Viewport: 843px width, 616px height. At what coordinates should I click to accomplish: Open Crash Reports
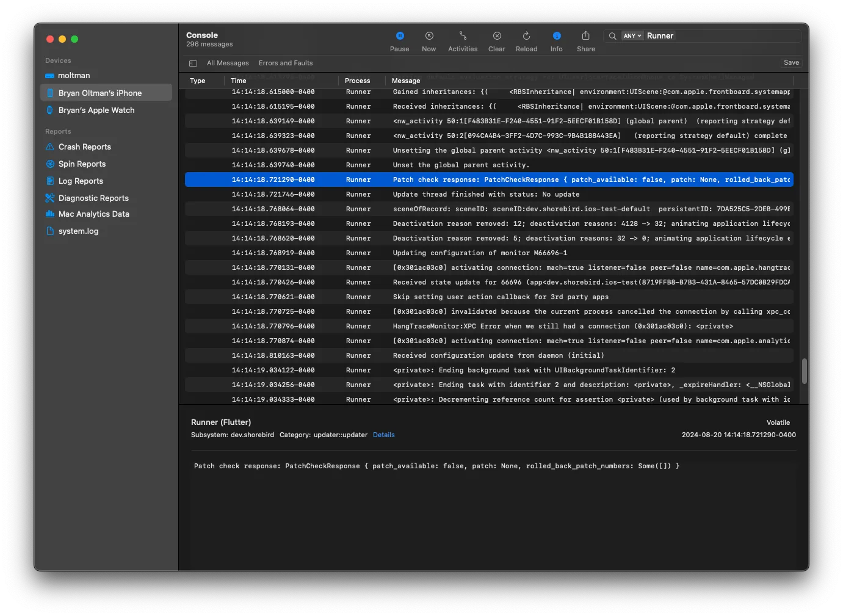(x=106, y=147)
